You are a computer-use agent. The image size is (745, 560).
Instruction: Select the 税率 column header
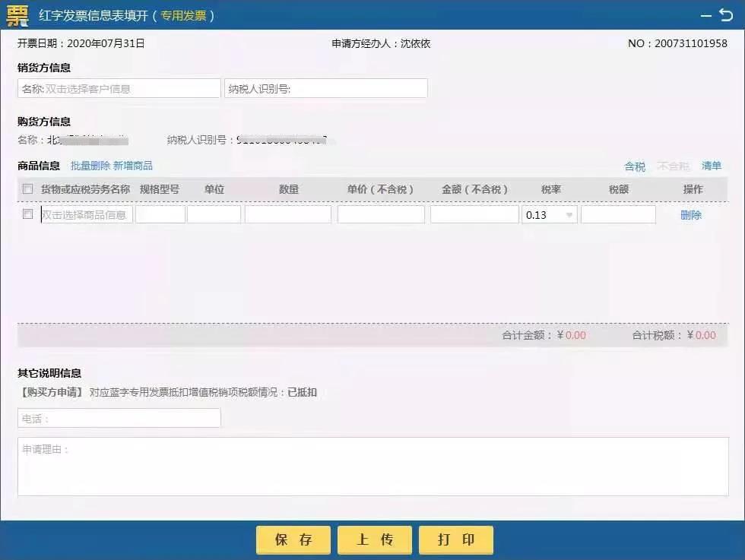point(550,188)
